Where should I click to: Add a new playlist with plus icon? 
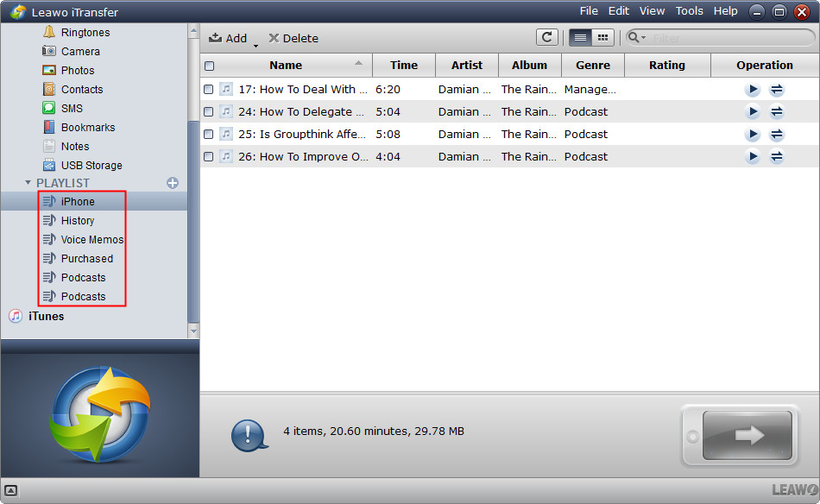click(x=173, y=183)
